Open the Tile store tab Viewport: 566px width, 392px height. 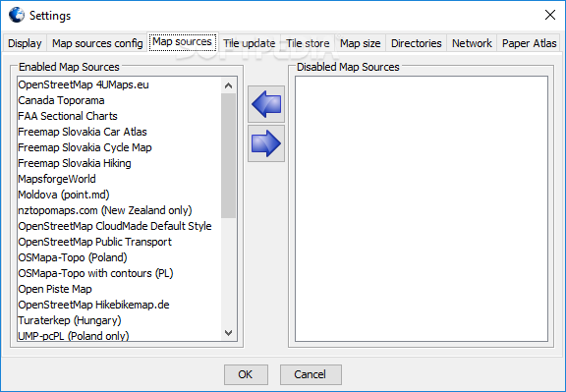coord(308,43)
